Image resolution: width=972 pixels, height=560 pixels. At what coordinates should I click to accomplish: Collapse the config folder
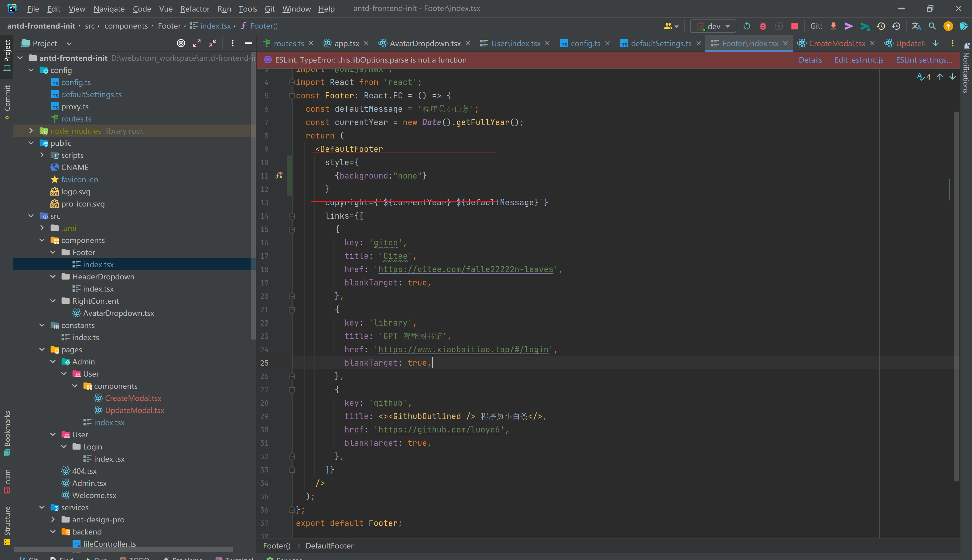[x=31, y=70]
